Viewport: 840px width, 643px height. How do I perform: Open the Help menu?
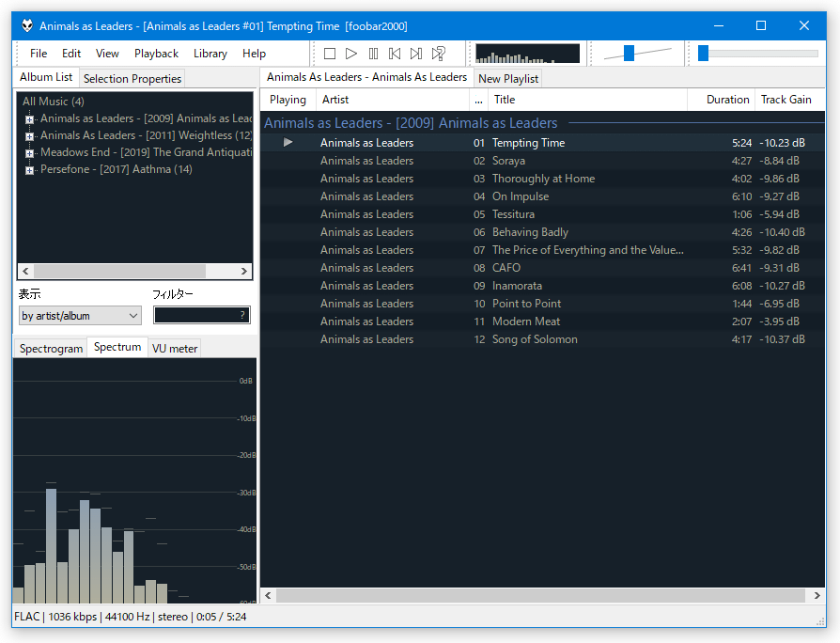(254, 54)
